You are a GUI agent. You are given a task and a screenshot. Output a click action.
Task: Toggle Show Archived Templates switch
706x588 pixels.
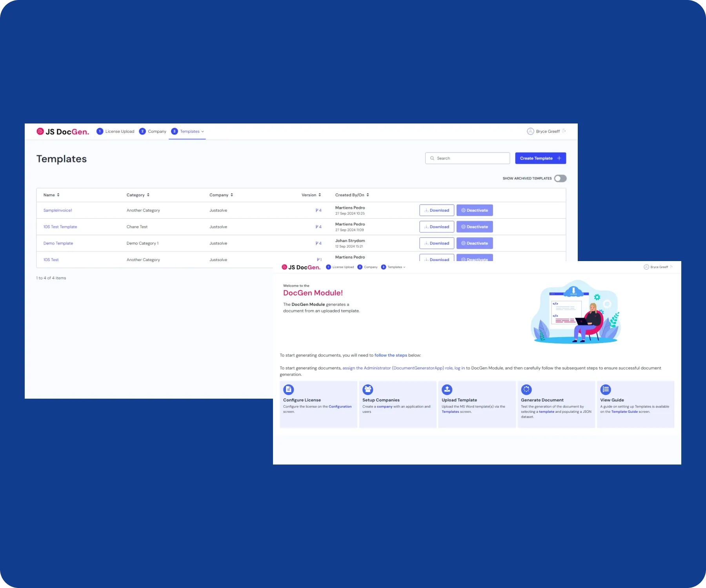[x=560, y=178]
